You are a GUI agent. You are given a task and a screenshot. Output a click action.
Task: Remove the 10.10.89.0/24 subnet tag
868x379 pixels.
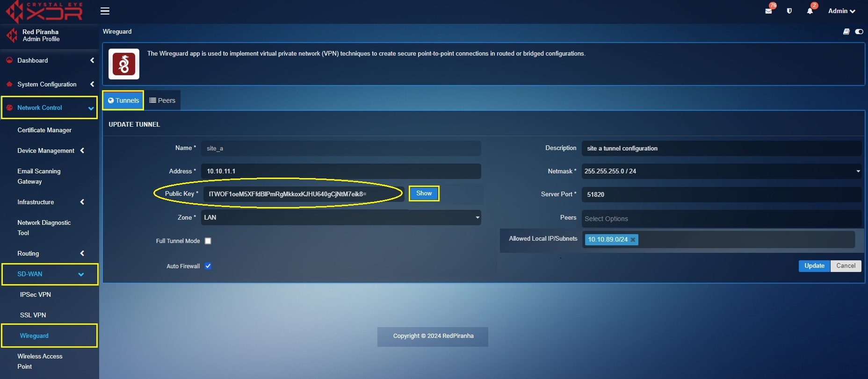pyautogui.click(x=633, y=240)
